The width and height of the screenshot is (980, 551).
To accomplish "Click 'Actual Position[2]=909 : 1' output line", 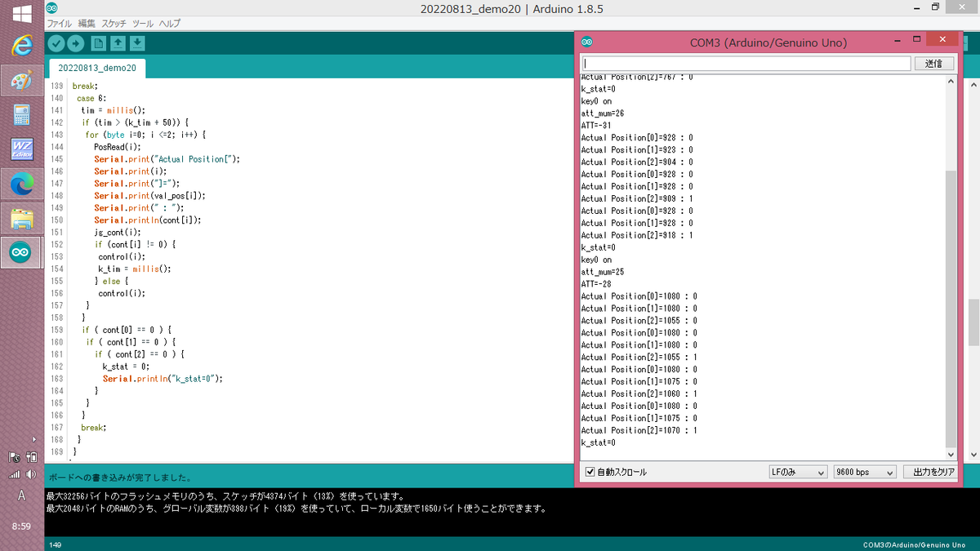I will pos(637,198).
